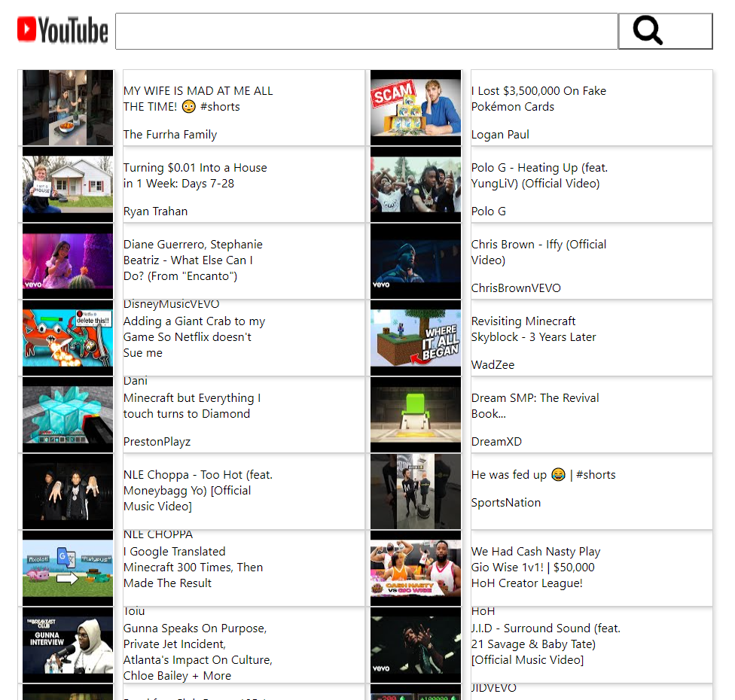Open the Cash Nasty vs Gio Wise thumbnail
Image resolution: width=735 pixels, height=700 pixels.
[416, 569]
